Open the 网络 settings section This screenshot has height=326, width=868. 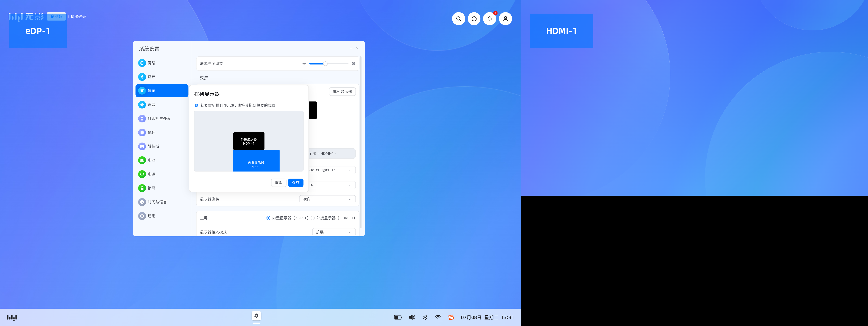pyautogui.click(x=162, y=63)
